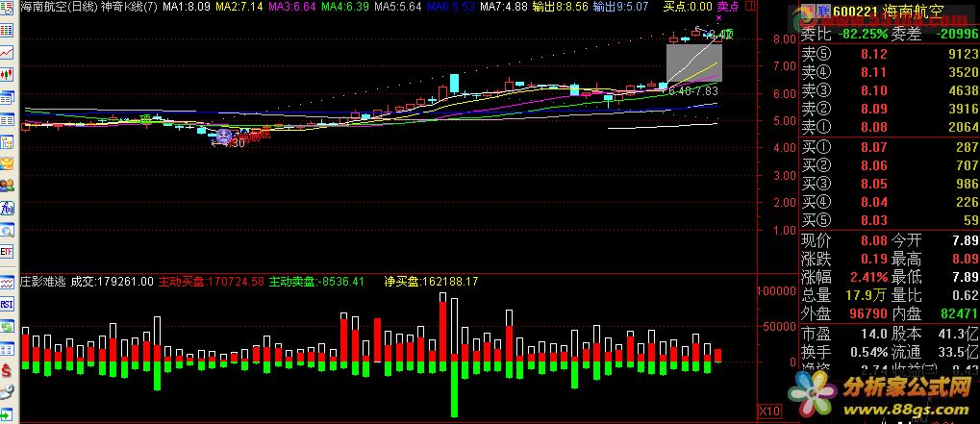Open the people/community sidebar icon
Screen dimensions: 980x424
click(x=7, y=186)
